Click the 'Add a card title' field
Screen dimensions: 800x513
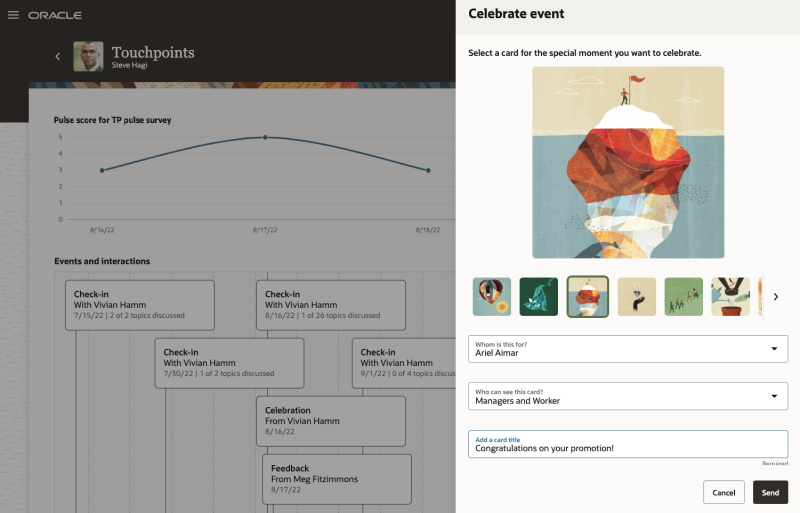tap(628, 444)
